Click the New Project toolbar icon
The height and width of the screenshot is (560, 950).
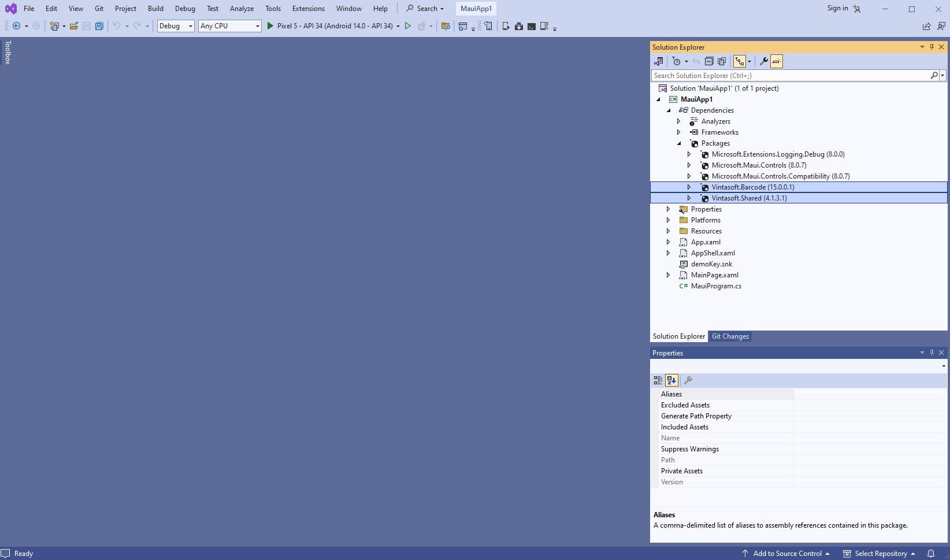pyautogui.click(x=54, y=26)
